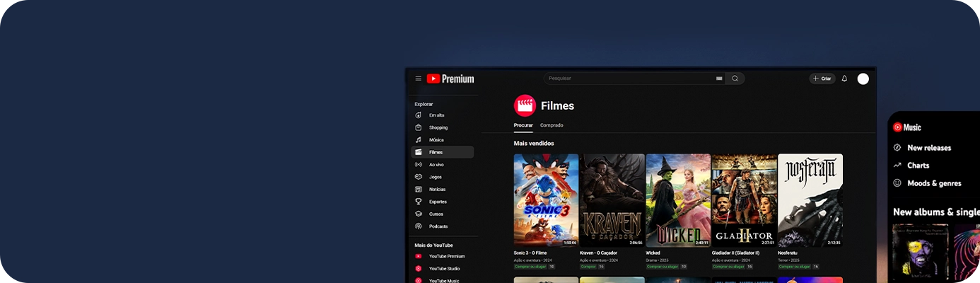Open YouTube Studio link in sidebar

tap(444, 269)
